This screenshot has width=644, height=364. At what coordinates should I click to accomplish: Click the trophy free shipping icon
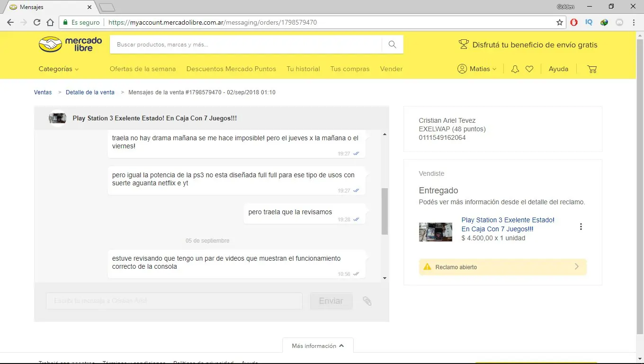click(464, 45)
